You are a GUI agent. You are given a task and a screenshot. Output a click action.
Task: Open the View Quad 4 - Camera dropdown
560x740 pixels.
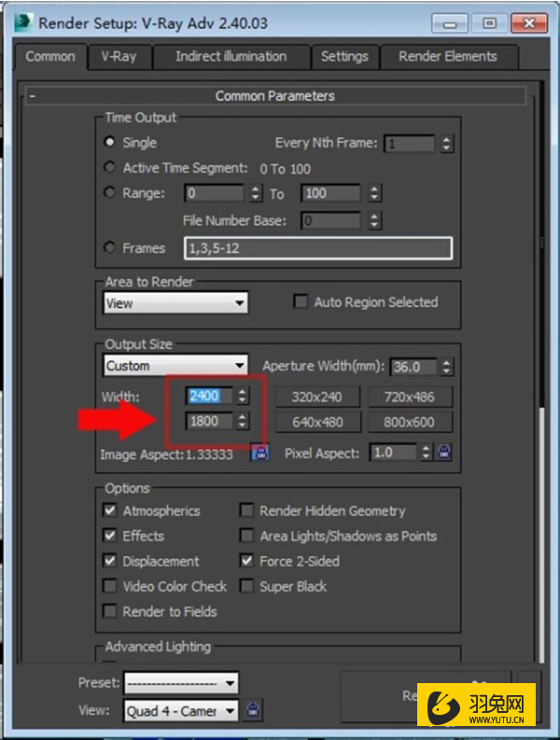coord(181,710)
